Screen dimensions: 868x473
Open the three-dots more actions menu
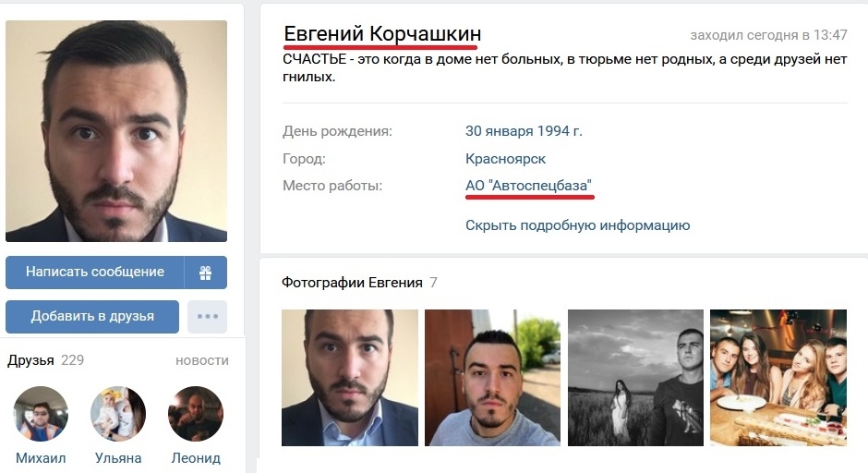click(x=207, y=317)
